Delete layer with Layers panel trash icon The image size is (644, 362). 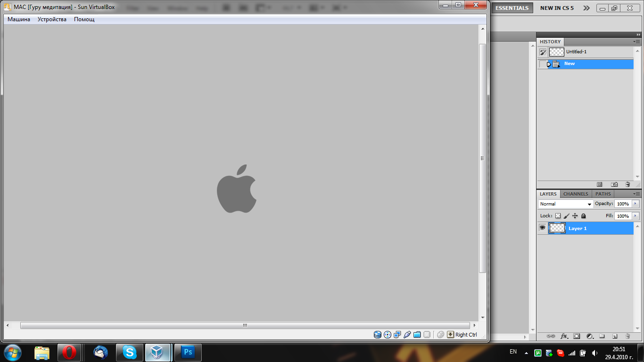tap(627, 336)
